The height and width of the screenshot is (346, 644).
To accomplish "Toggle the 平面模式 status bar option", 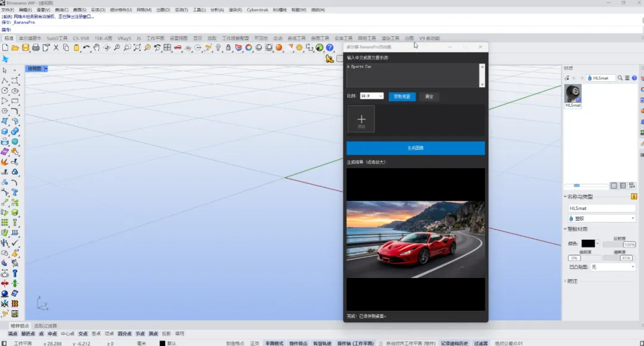I will point(274,343).
